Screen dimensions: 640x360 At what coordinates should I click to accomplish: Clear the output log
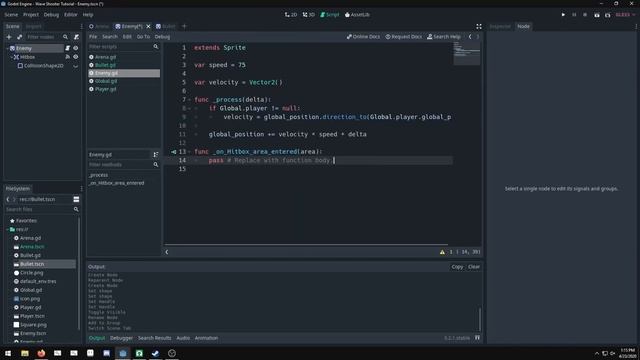pyautogui.click(x=474, y=267)
